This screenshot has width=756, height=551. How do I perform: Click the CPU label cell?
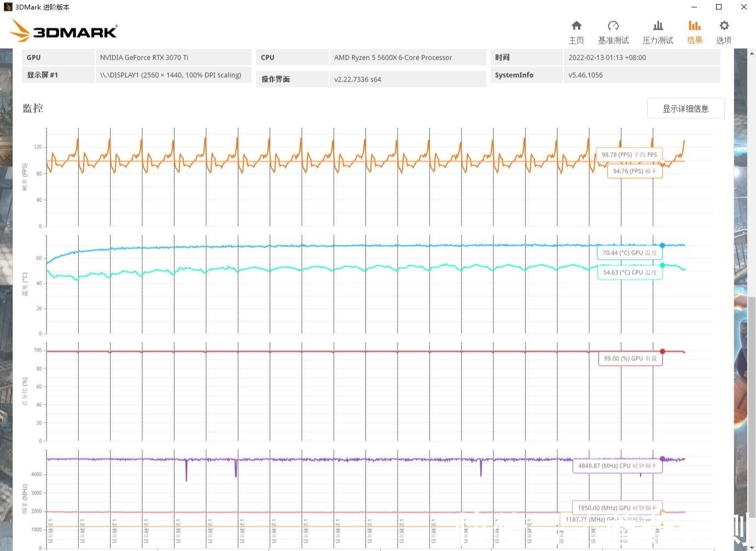(292, 57)
